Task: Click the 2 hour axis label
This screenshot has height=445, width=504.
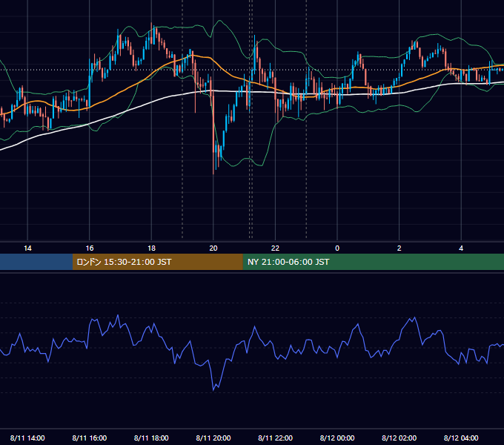Action: [x=399, y=248]
